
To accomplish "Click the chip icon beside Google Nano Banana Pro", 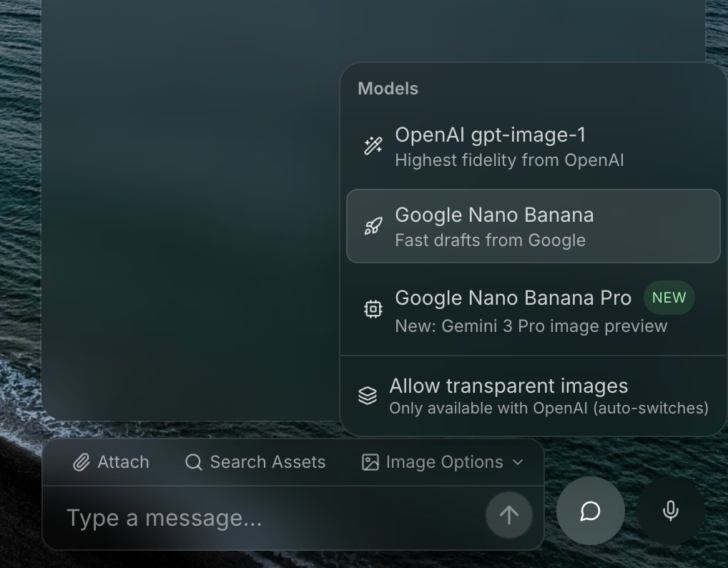I will pos(373,309).
